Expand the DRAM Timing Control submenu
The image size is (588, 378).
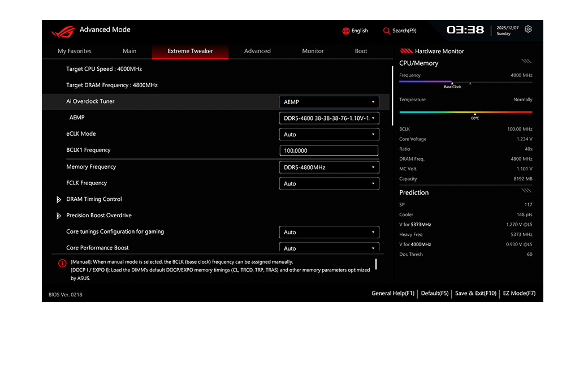[x=59, y=200]
